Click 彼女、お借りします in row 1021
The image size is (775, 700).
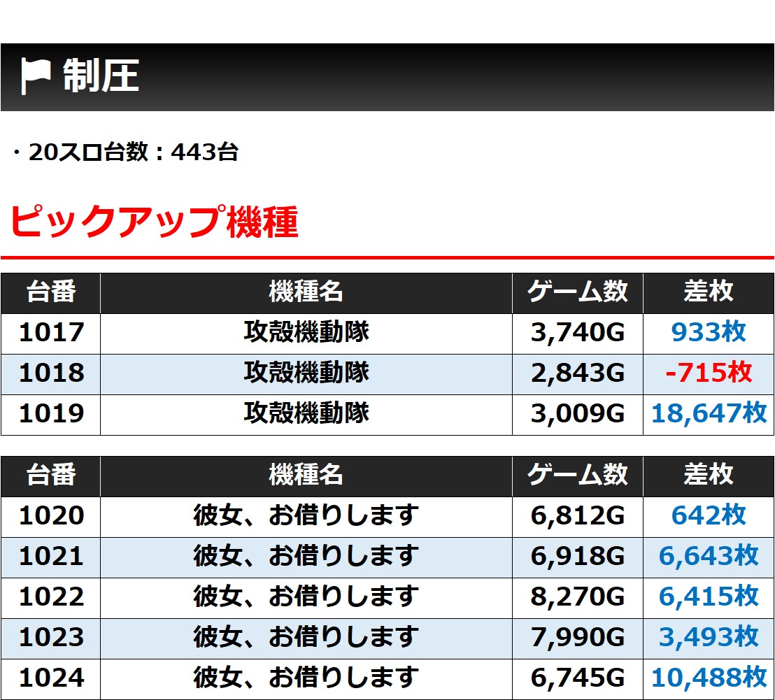306,557
